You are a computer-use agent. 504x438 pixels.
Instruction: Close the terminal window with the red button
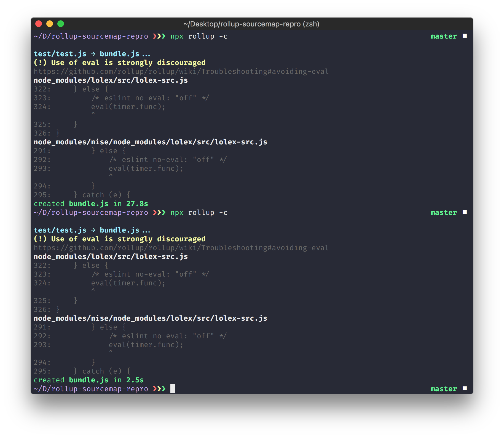(39, 24)
